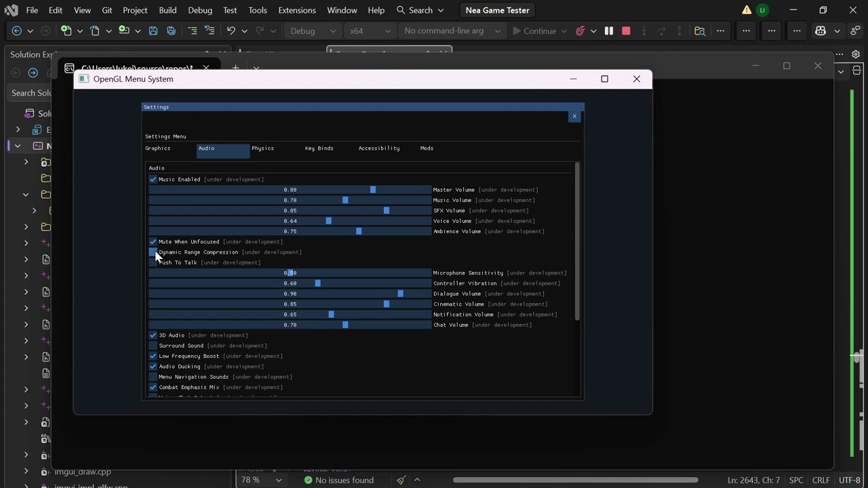Click the SFX Volume slider
Image resolution: width=868 pixels, height=488 pixels.
(290, 211)
